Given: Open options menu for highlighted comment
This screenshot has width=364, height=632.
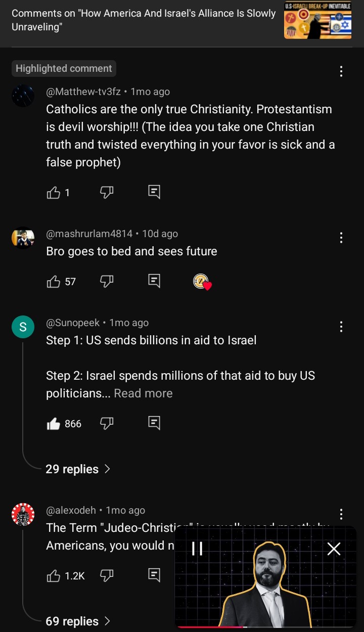Looking at the screenshot, I should click(x=341, y=71).
